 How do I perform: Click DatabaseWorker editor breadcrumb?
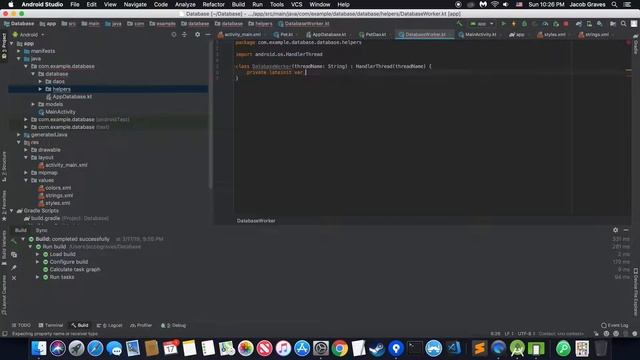256,220
